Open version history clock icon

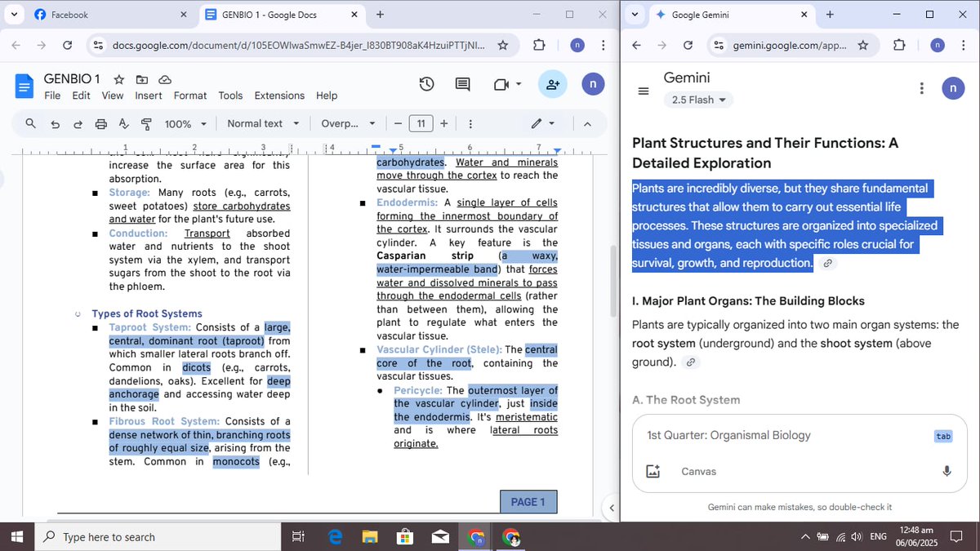point(426,84)
